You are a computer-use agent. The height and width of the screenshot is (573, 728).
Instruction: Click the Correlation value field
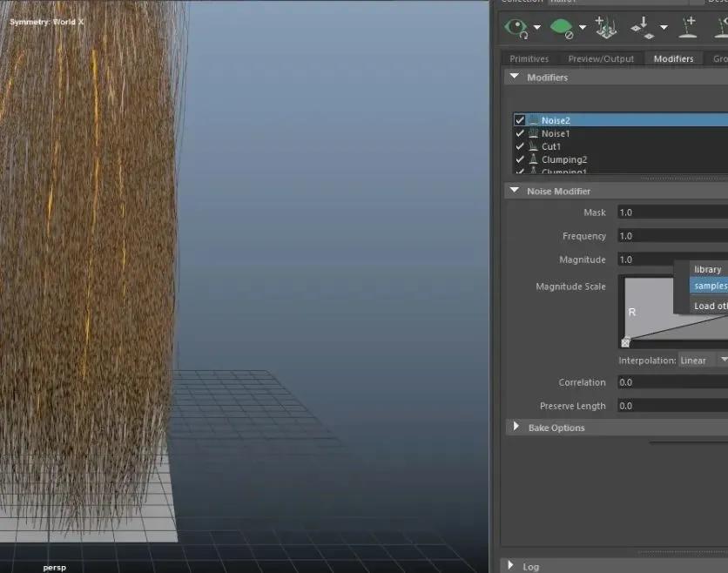click(673, 382)
